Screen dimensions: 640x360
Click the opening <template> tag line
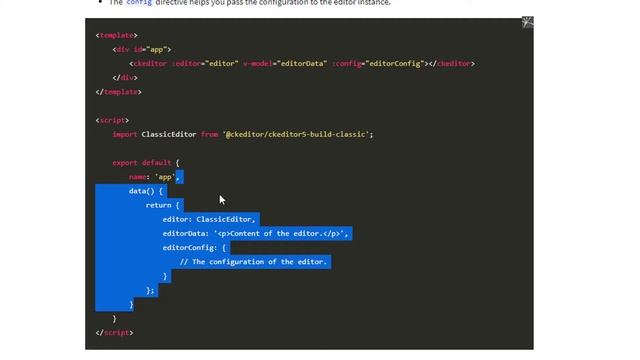coord(116,36)
